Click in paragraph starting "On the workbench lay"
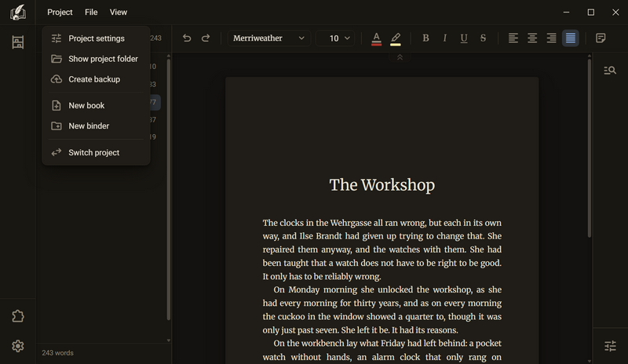628x364 pixels. point(382,351)
